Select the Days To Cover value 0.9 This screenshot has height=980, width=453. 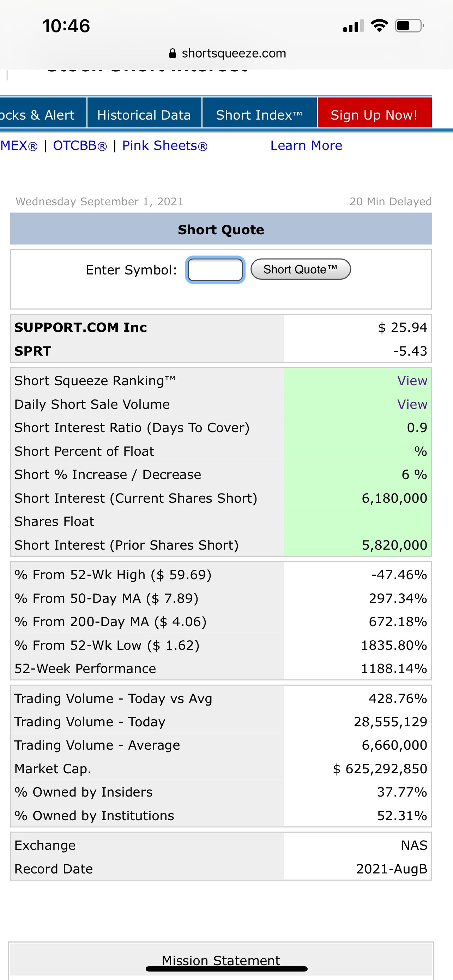pos(417,428)
